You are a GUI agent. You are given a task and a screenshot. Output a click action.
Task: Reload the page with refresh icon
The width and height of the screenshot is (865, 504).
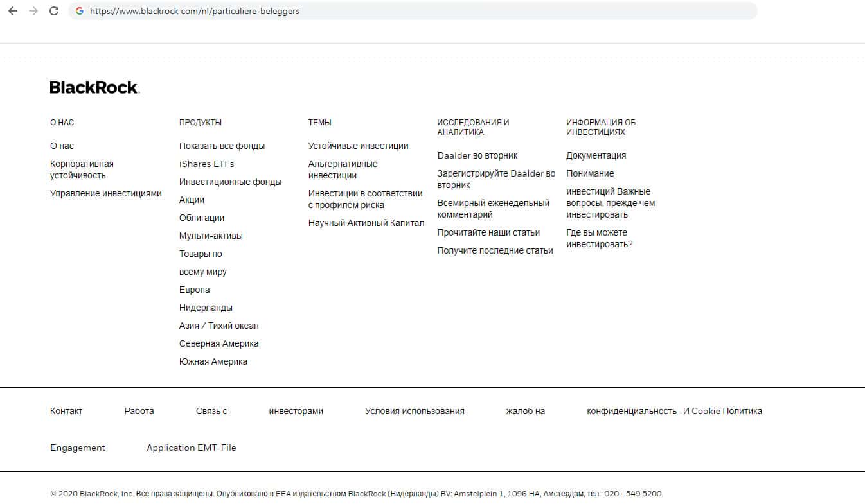pyautogui.click(x=54, y=11)
